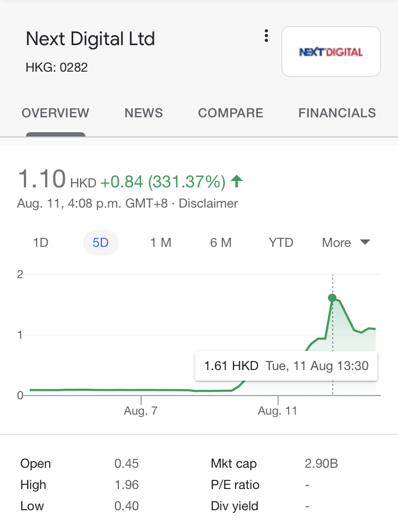Click the Mkt cap value 2.90B
Screen dimensions: 398x532
321,464
